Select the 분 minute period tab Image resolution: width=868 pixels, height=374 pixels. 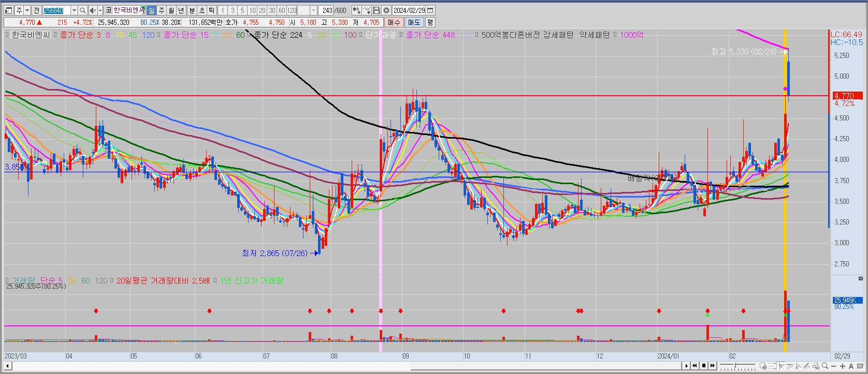pos(192,10)
